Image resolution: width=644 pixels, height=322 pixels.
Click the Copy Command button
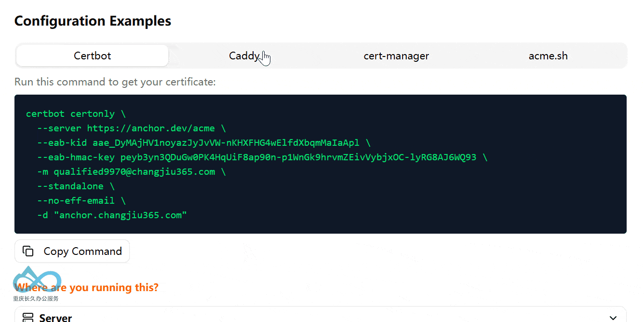pos(72,251)
